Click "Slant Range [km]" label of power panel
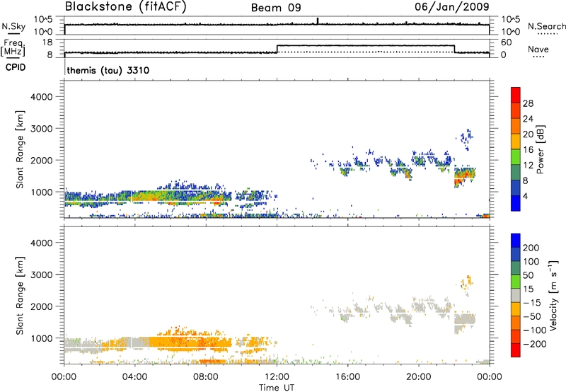This screenshot has width=566, height=392. click(x=20, y=149)
